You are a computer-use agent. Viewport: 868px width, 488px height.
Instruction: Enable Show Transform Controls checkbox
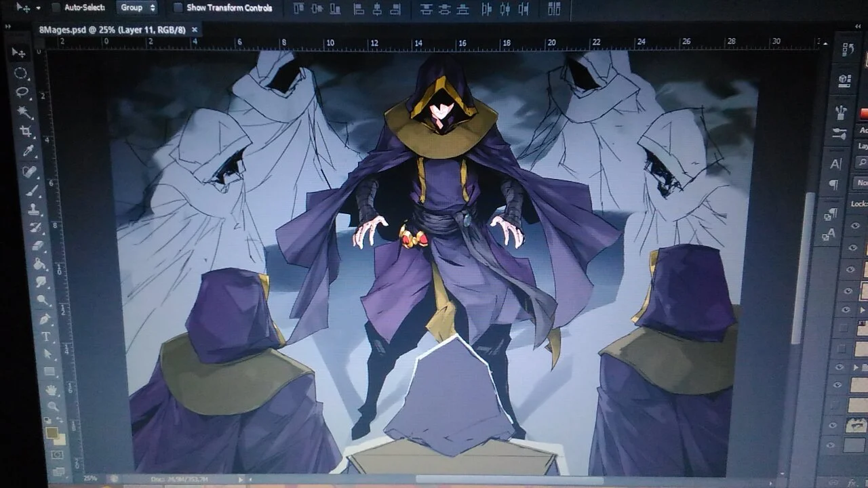coord(178,7)
